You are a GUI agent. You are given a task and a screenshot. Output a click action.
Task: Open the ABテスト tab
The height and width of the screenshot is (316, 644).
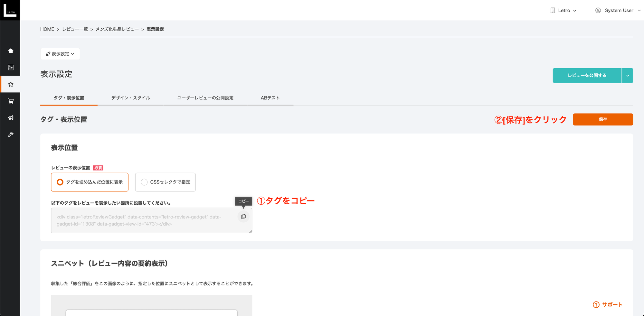click(270, 98)
